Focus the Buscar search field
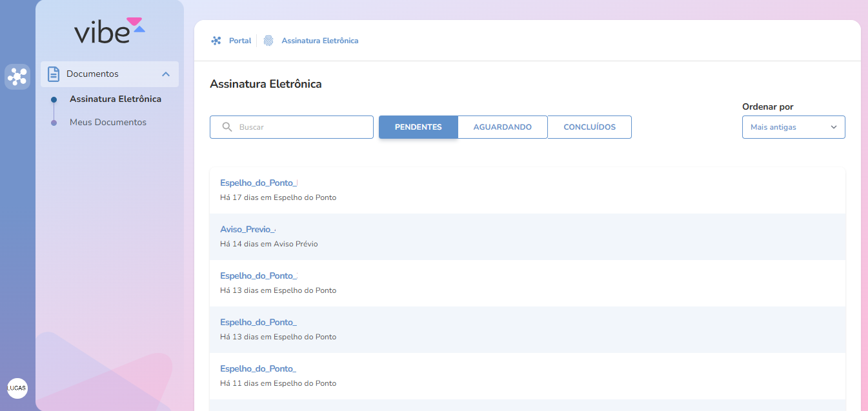868x411 pixels. point(300,127)
